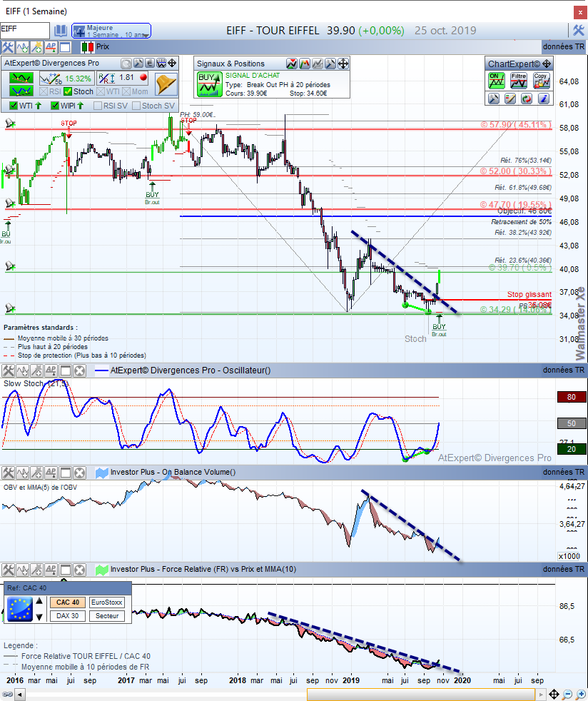
Task: Click the 80 overbought level label
Action: pyautogui.click(x=572, y=397)
